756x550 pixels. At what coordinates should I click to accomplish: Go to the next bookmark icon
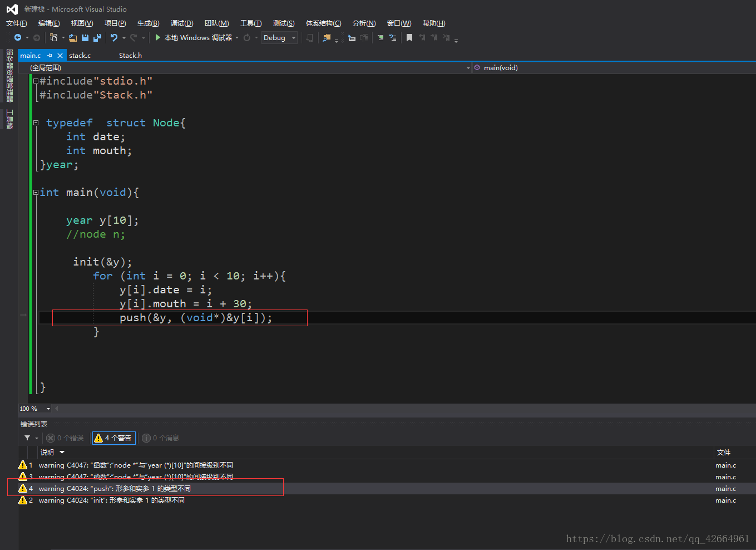click(x=434, y=37)
